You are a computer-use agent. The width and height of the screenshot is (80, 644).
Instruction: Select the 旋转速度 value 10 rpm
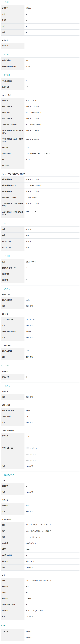point(28,436)
